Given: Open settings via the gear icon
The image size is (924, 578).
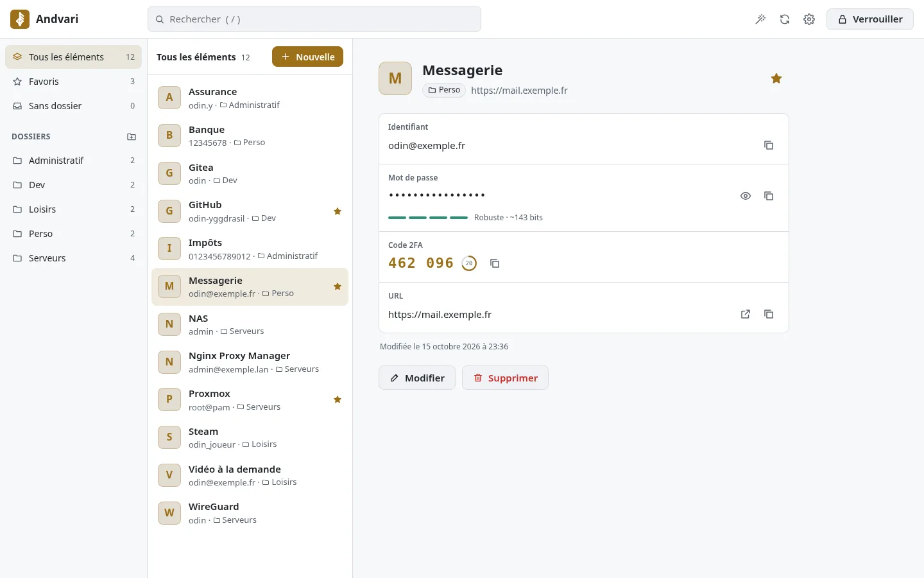Looking at the screenshot, I should pos(809,19).
